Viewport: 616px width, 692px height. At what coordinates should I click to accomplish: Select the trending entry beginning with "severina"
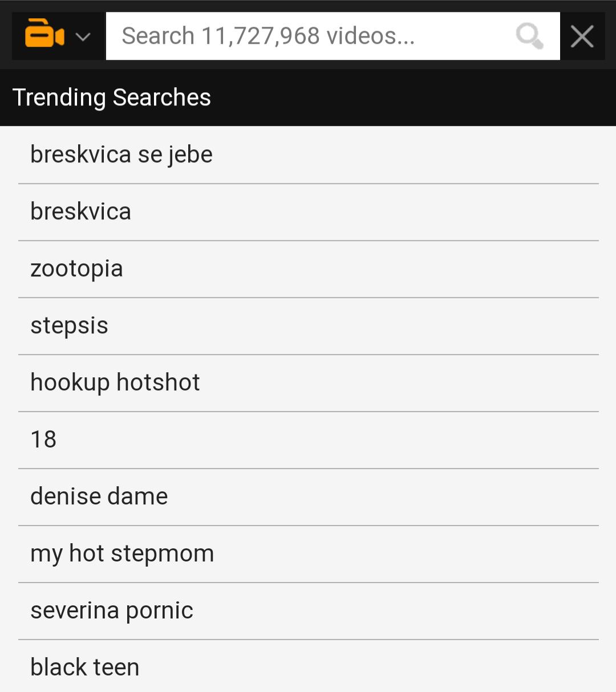click(112, 610)
